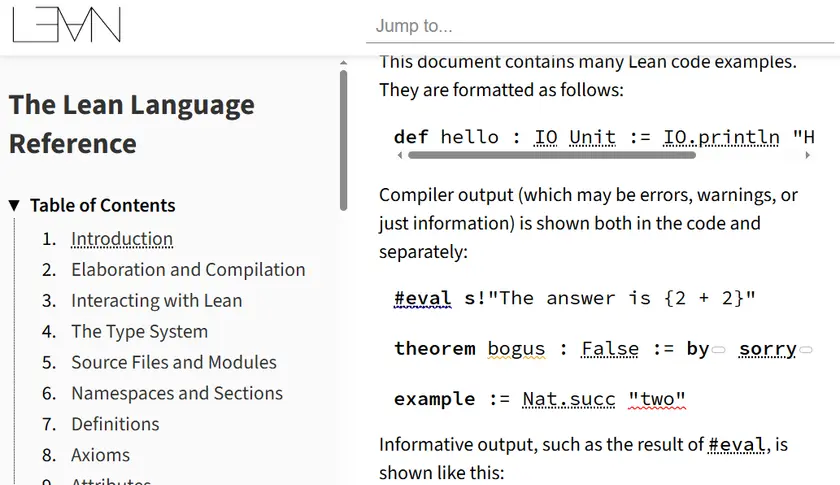Toggle the proof state bubble after 'sorry'
This screenshot has height=485, width=840.
point(806,350)
